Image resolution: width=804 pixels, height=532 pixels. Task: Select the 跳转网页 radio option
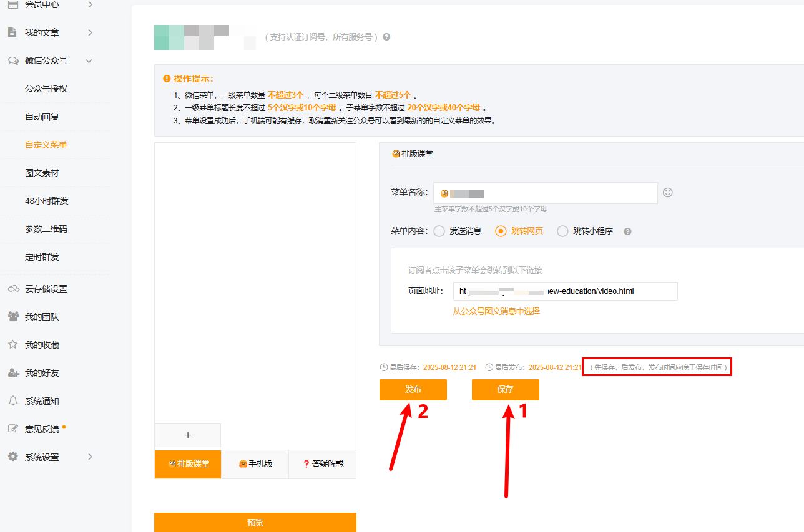tap(501, 231)
